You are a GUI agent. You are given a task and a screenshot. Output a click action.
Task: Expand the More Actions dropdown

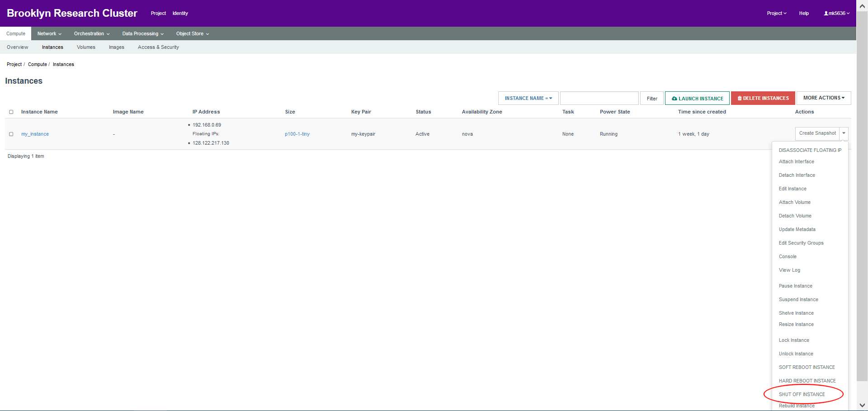click(x=824, y=98)
